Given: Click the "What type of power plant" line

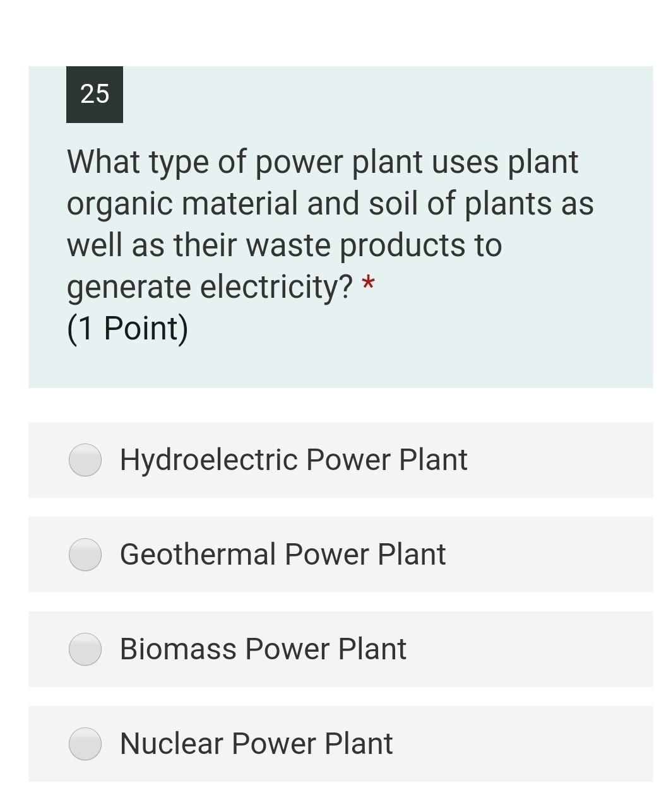Looking at the screenshot, I should 323,162.
